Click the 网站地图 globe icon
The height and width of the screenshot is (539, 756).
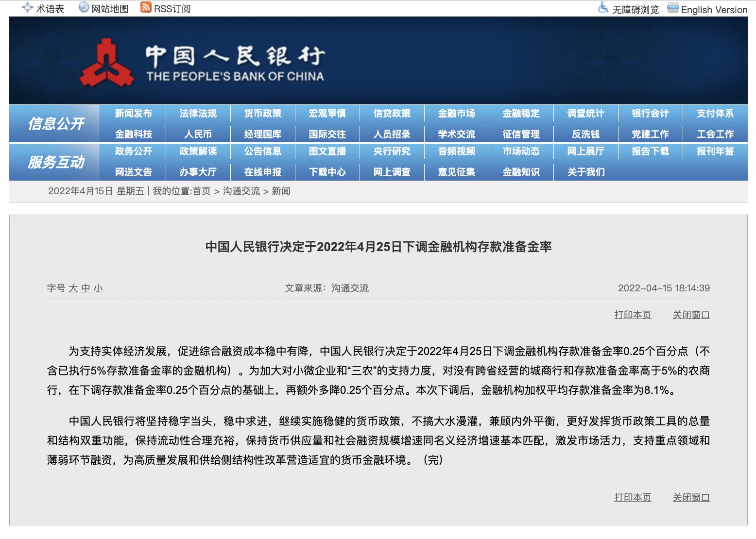tap(84, 7)
